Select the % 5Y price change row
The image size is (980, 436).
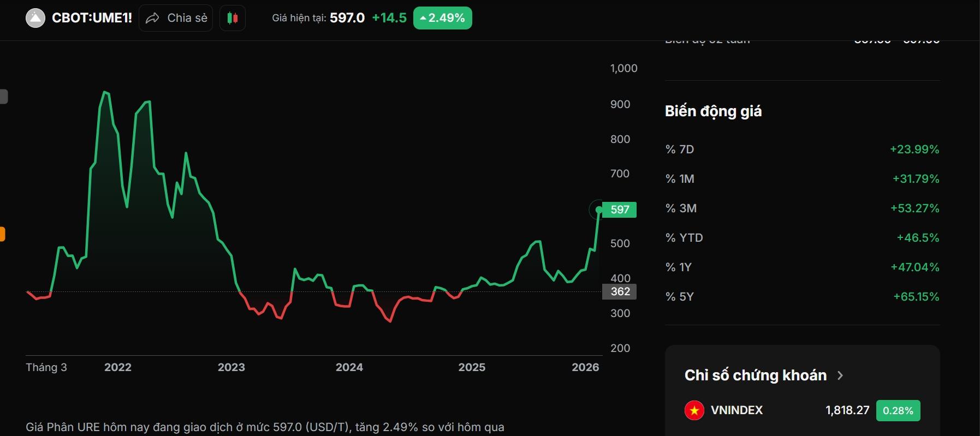click(x=802, y=297)
